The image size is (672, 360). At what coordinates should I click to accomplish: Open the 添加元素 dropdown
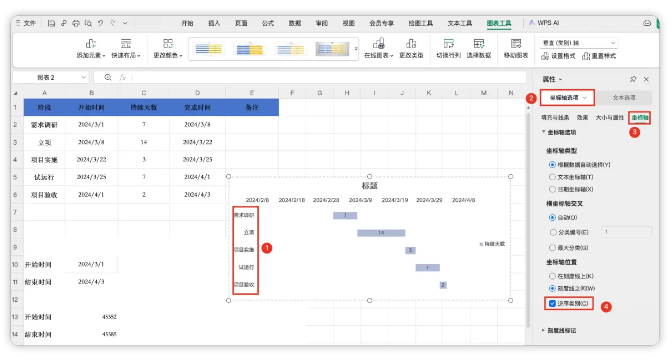[91, 48]
